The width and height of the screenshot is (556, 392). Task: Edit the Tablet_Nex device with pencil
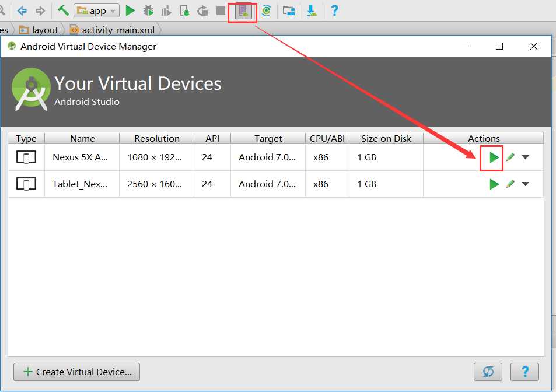coord(510,184)
